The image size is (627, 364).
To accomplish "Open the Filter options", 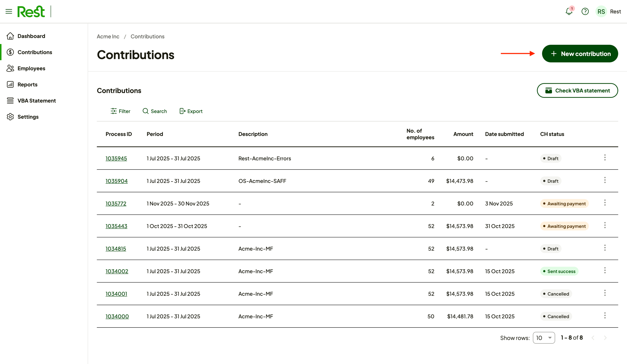I will coord(121,111).
